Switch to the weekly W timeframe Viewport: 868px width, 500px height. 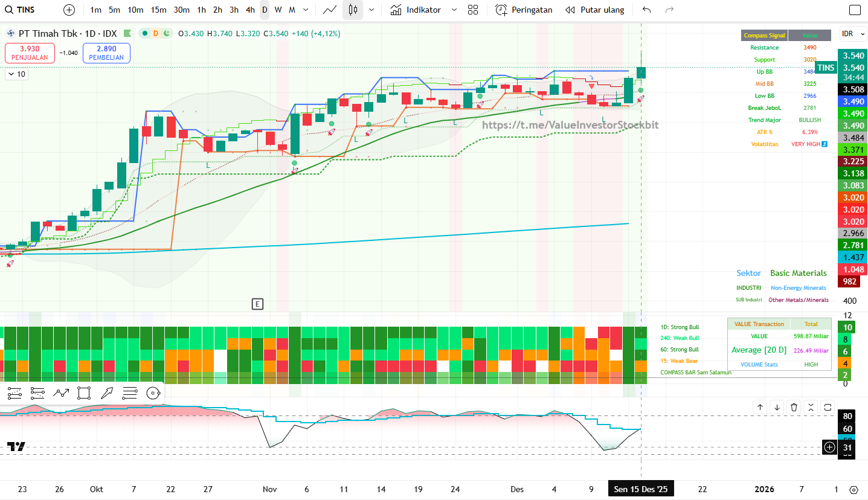tap(278, 10)
